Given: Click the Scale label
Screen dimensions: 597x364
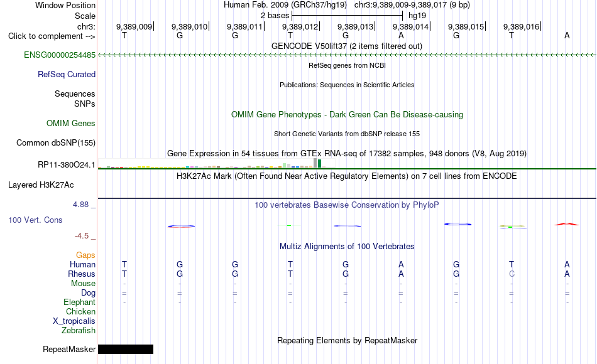Looking at the screenshot, I should point(85,16).
